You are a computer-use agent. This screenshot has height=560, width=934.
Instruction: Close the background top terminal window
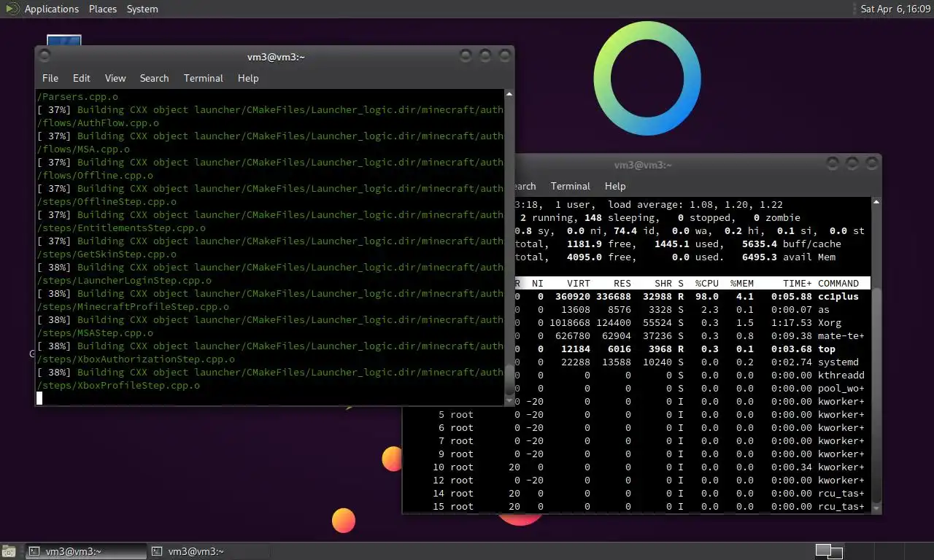click(871, 163)
